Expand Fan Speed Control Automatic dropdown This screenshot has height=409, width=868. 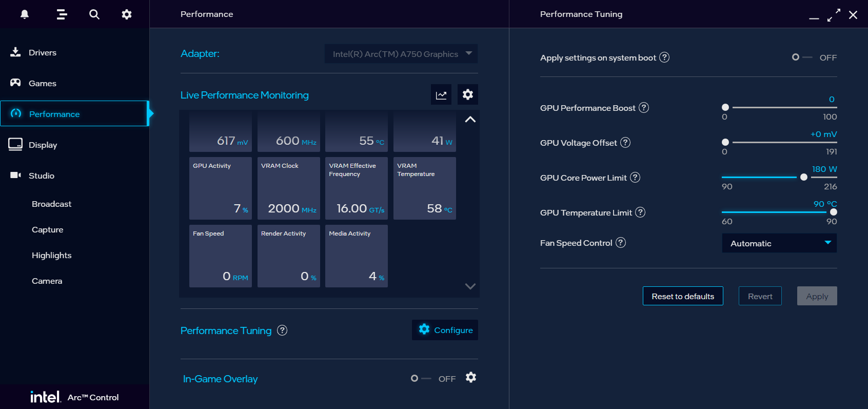click(x=779, y=243)
